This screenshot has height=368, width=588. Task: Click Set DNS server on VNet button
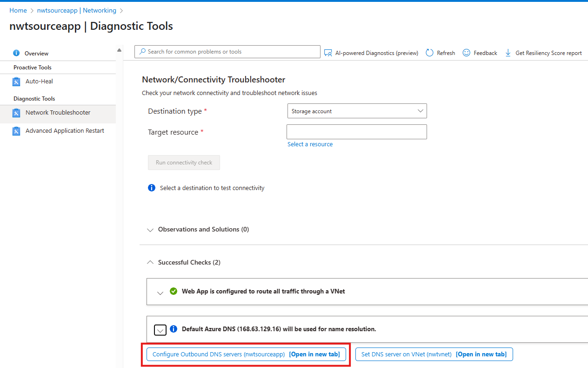(x=434, y=354)
